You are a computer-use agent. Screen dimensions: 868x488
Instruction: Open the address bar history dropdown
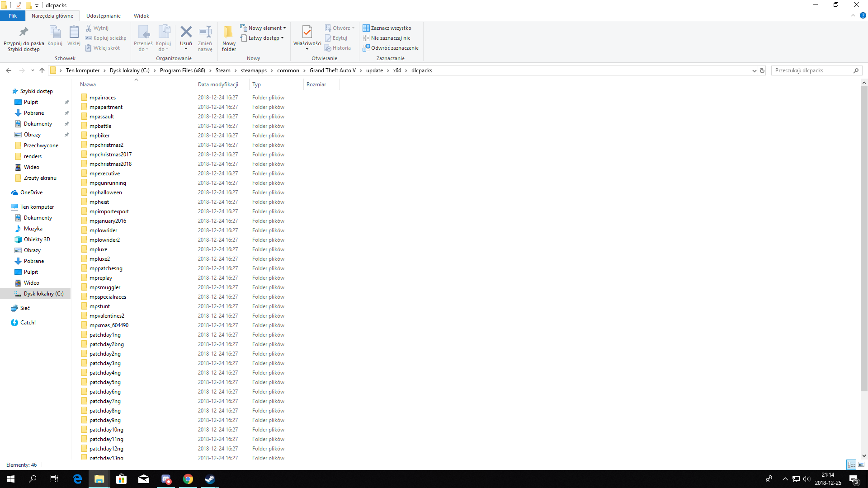tap(754, 70)
